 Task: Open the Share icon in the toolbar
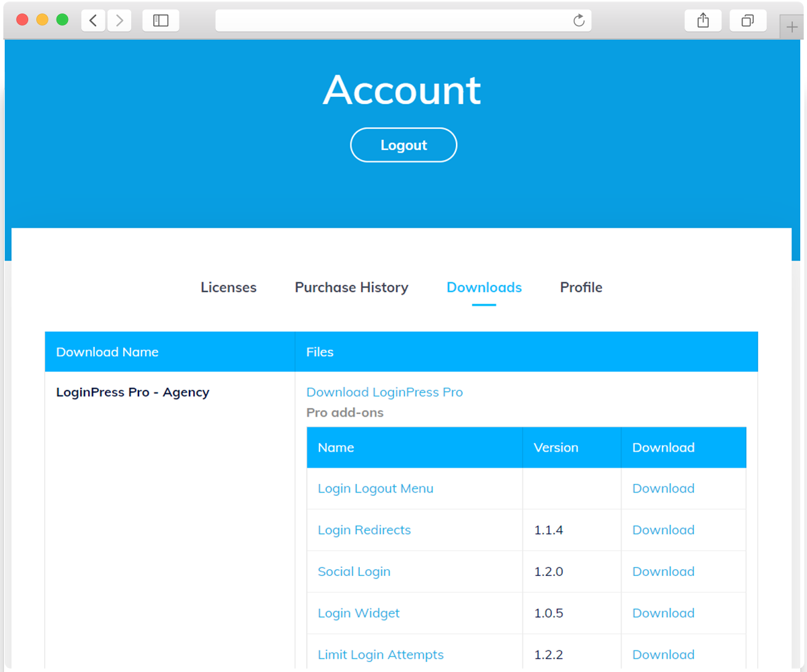click(x=703, y=20)
